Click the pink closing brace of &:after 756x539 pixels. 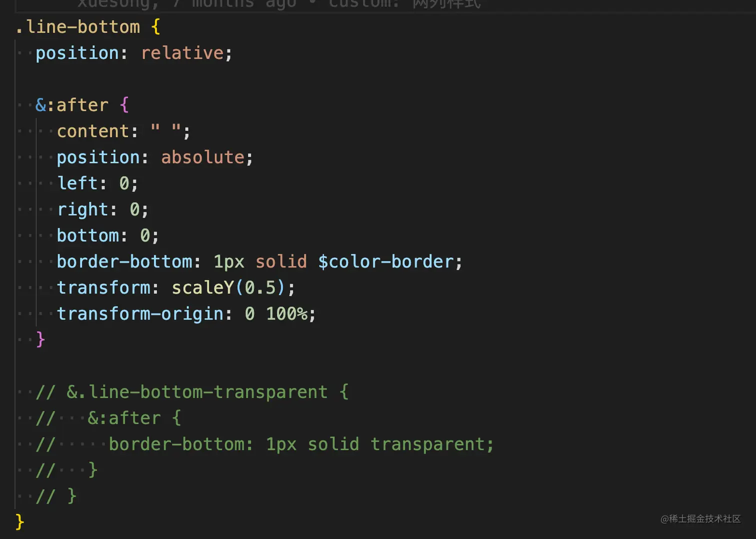pyautogui.click(x=40, y=339)
